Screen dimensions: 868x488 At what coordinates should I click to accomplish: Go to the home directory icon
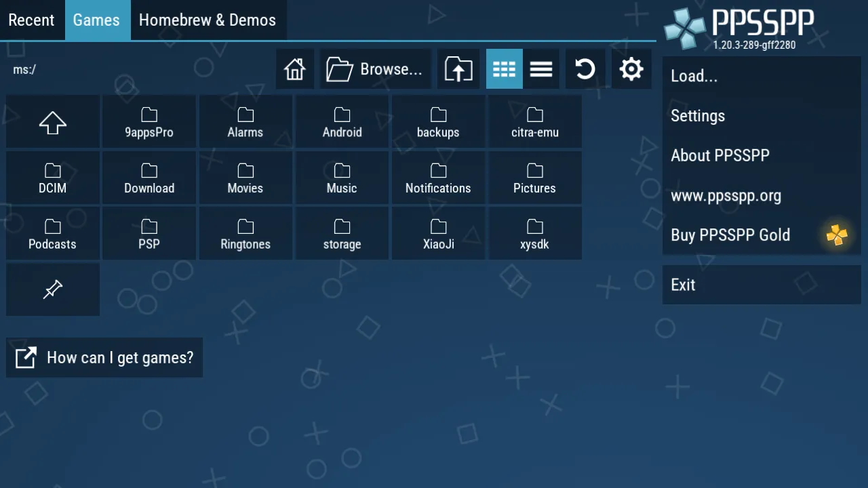coord(295,69)
